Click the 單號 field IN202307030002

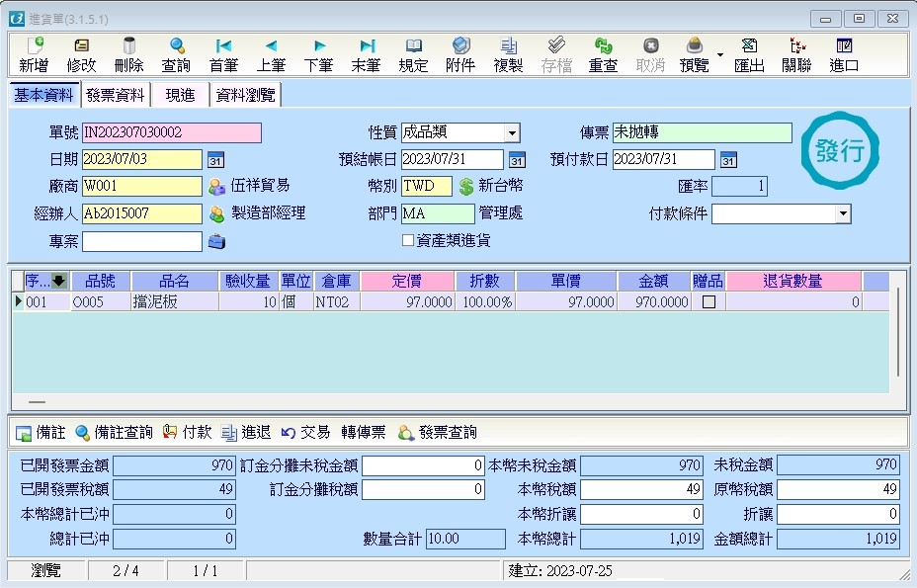click(x=171, y=132)
